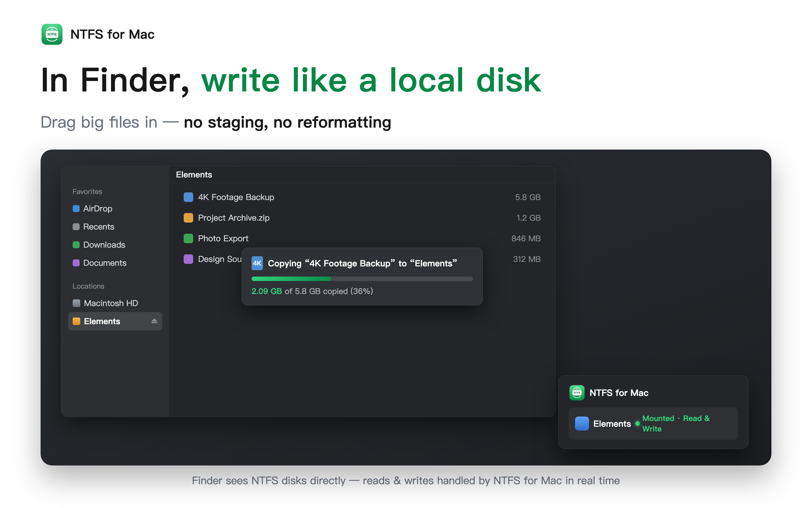
Task: Click the orange Project Archive.zip file icon
Action: (x=189, y=218)
